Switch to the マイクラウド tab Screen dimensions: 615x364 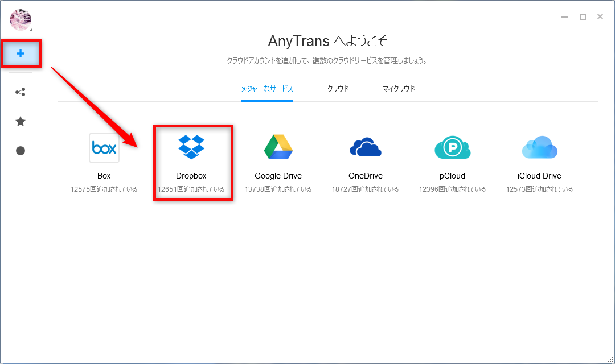pos(399,89)
